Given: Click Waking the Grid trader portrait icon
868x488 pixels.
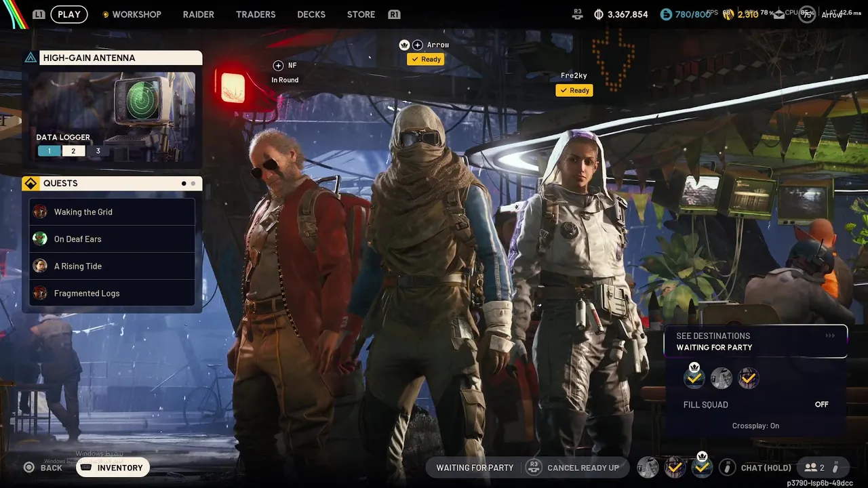Looking at the screenshot, I should [41, 212].
